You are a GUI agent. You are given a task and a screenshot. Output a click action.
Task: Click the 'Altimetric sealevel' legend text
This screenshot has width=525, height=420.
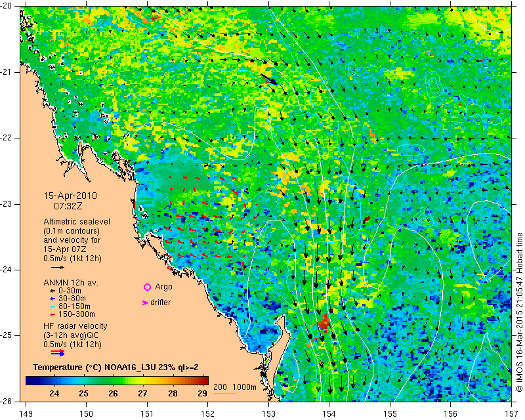point(77,222)
